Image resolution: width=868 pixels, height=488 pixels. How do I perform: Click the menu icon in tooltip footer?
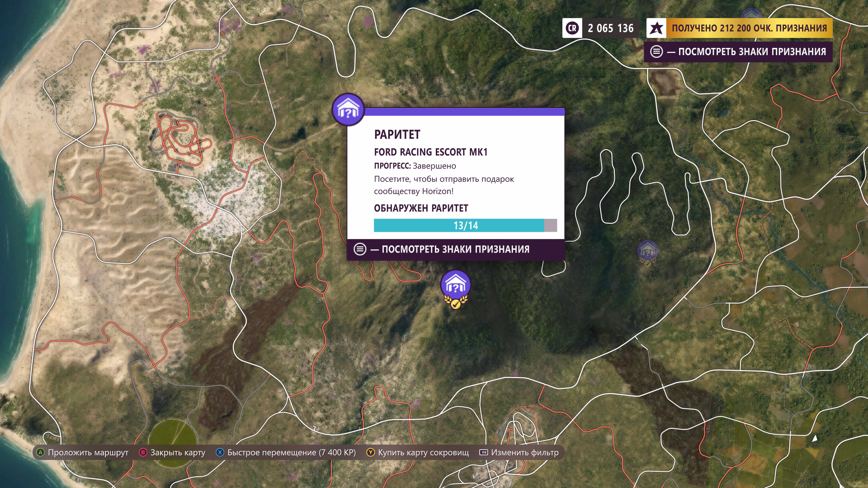[360, 249]
